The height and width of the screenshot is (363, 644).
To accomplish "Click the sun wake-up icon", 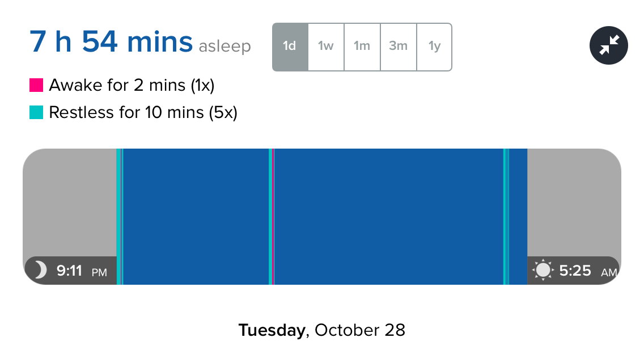I will [x=543, y=270].
